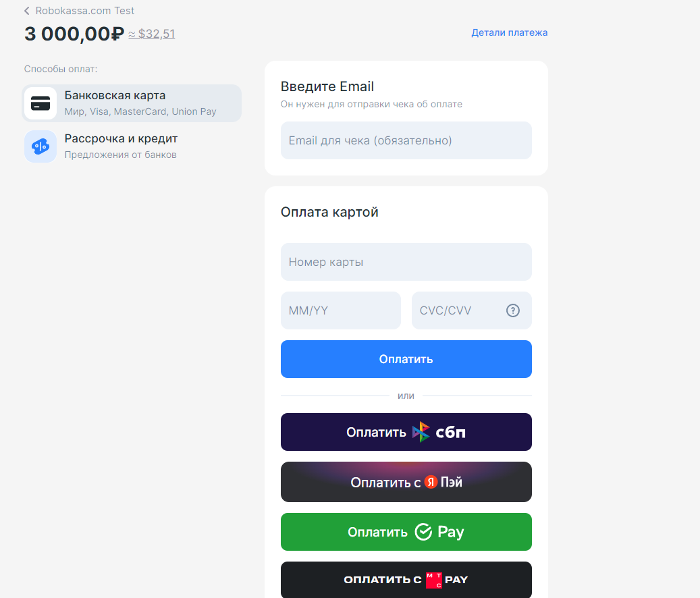
Task: Focus the Email для чека input field
Action: [x=406, y=140]
